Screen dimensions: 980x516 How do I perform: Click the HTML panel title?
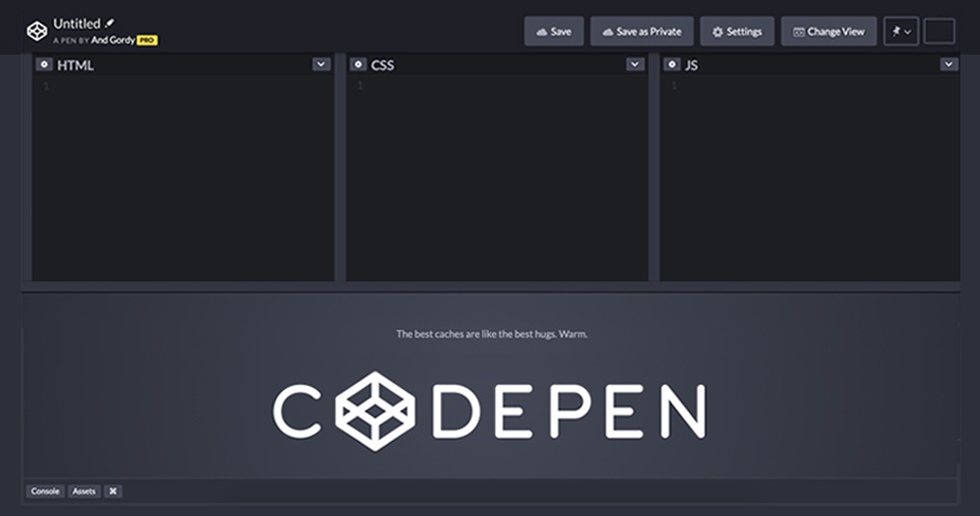(x=75, y=64)
